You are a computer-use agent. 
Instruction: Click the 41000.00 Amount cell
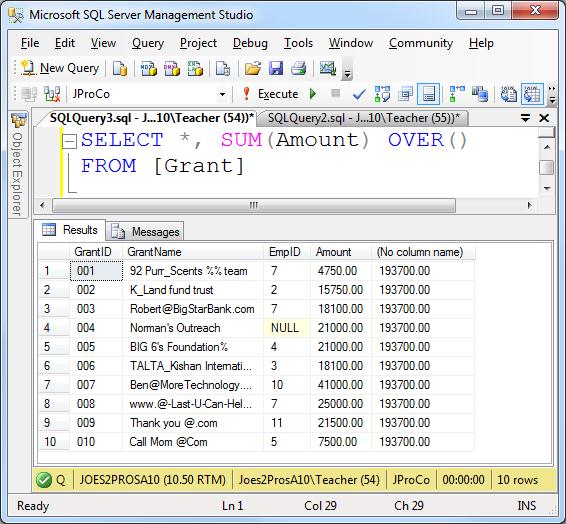(x=341, y=385)
